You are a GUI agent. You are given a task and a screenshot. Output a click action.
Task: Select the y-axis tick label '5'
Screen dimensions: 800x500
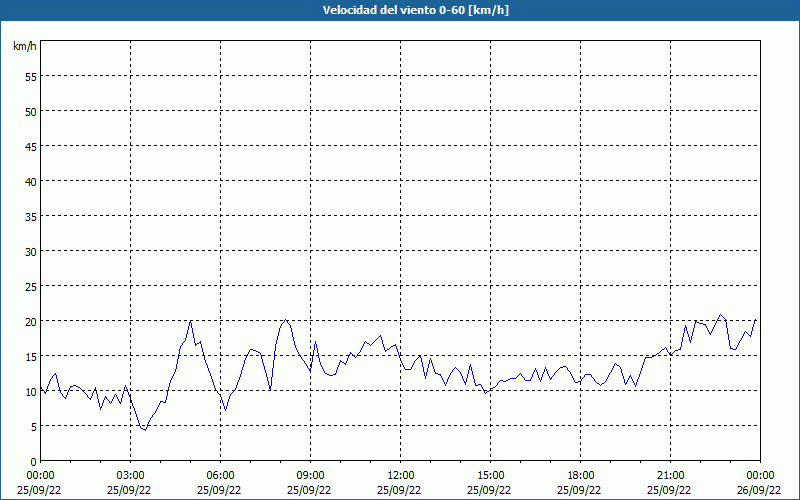pyautogui.click(x=34, y=427)
